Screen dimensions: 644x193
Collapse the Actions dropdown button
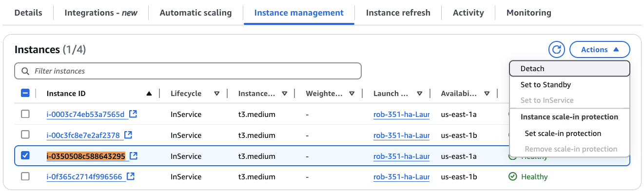click(600, 49)
